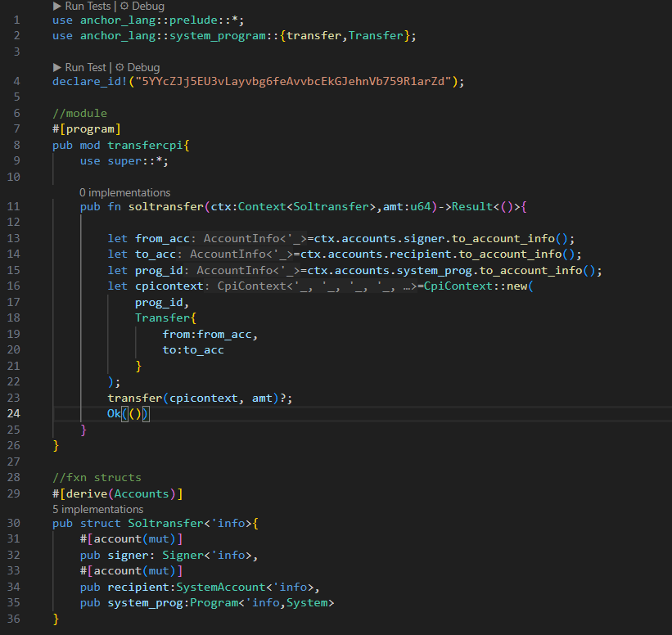Click line number 11 in gutter

click(x=13, y=206)
